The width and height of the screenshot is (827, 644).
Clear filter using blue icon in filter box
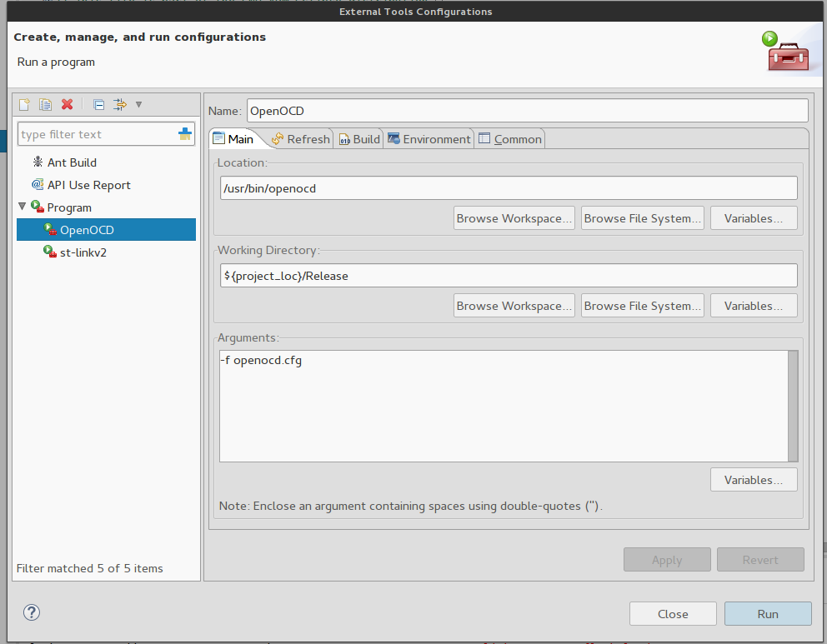(x=184, y=134)
